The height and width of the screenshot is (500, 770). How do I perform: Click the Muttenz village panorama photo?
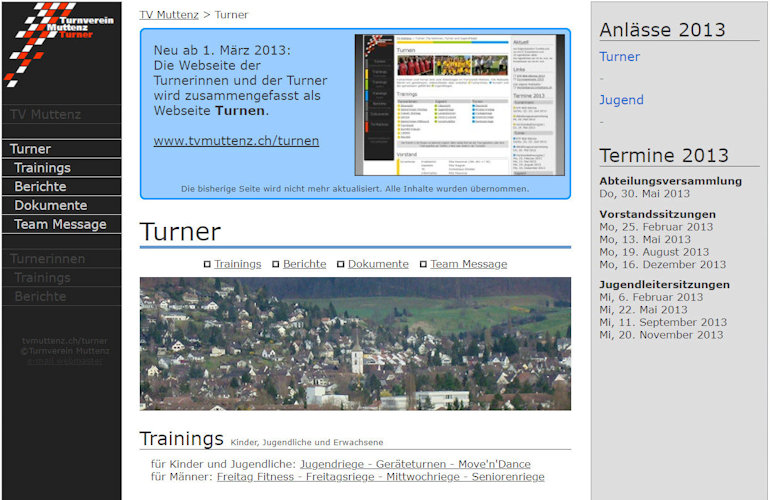click(x=355, y=344)
